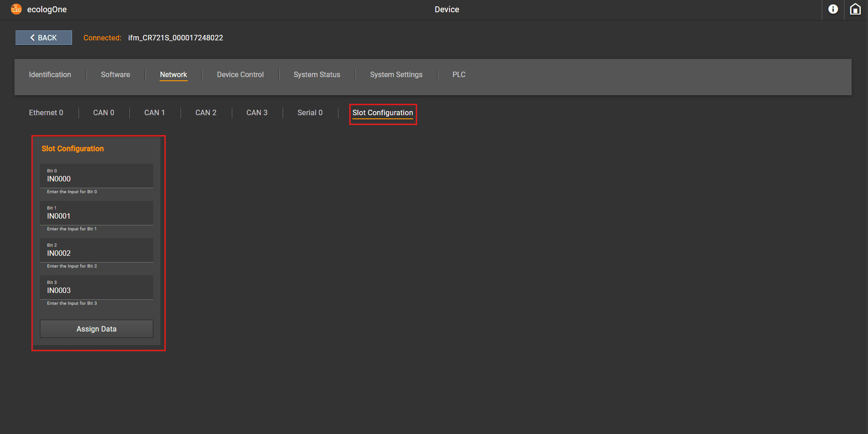
Task: Switch to the Software tab
Action: click(x=115, y=75)
